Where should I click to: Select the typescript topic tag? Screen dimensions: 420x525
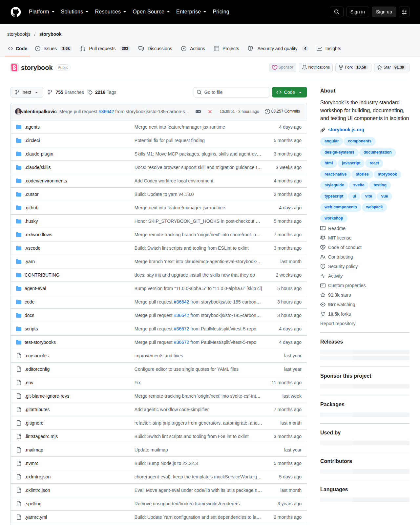coord(334,196)
